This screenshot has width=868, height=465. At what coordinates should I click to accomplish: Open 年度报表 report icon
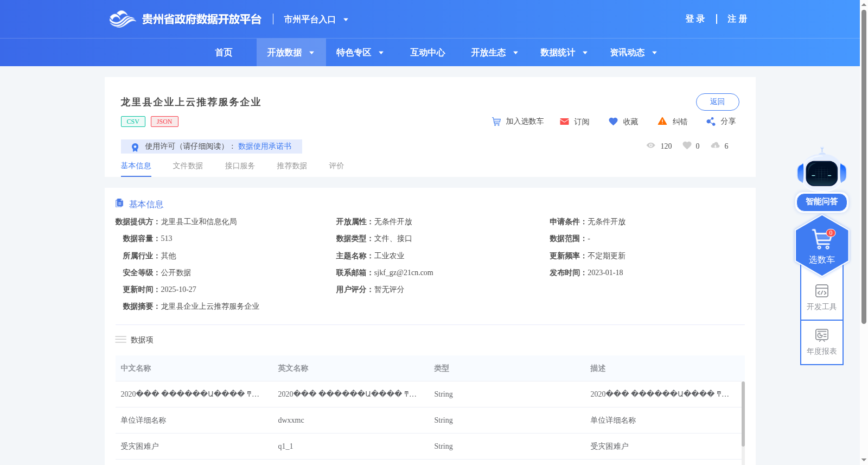click(x=822, y=335)
